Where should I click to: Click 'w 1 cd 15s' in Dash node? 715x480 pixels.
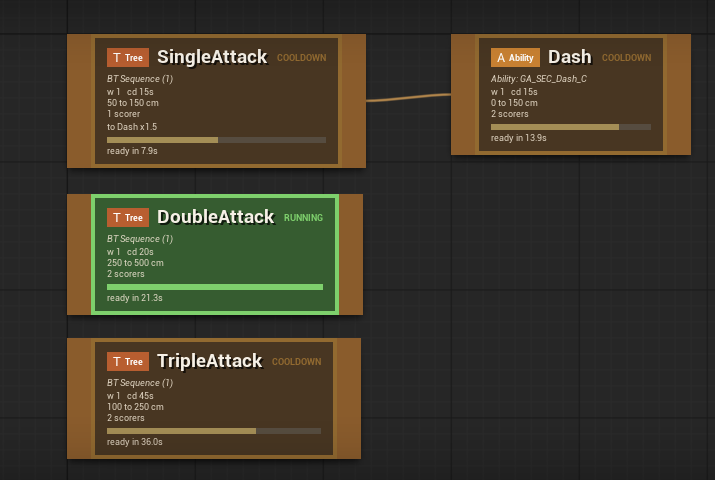(x=514, y=92)
